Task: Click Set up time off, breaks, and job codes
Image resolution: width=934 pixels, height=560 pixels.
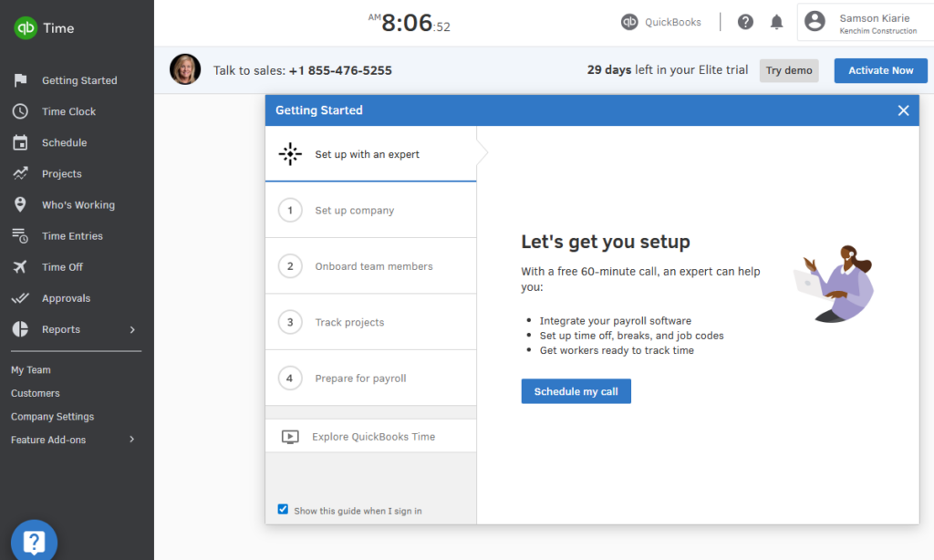Action: [631, 336]
